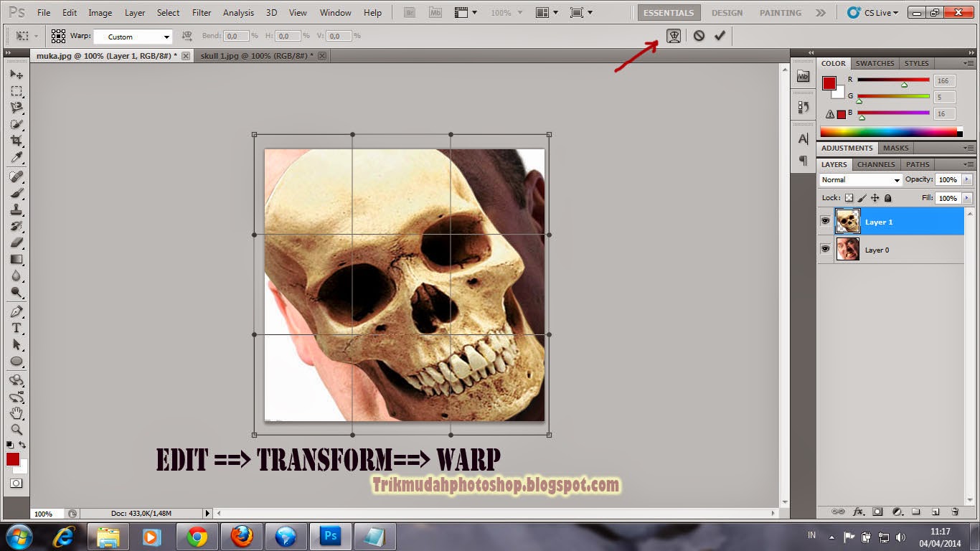The height and width of the screenshot is (551, 980).
Task: Open the Edit menu
Action: coord(70,12)
